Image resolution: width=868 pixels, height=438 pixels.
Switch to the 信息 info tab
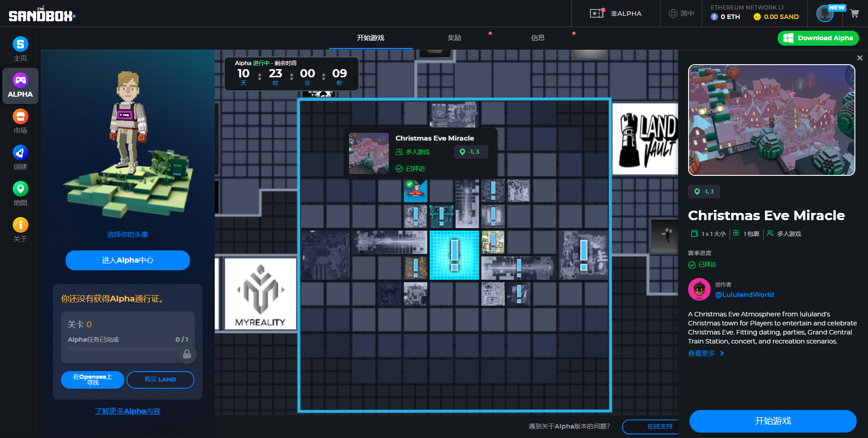[x=538, y=38]
